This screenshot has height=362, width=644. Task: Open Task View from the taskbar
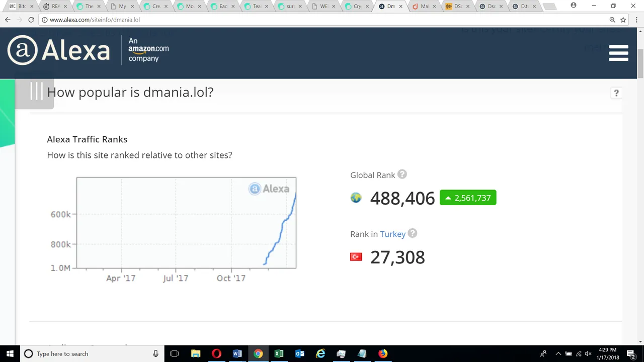point(175,353)
